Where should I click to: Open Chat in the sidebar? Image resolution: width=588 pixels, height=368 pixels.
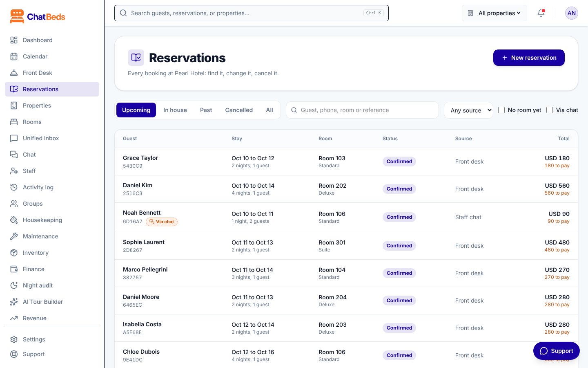click(52, 155)
